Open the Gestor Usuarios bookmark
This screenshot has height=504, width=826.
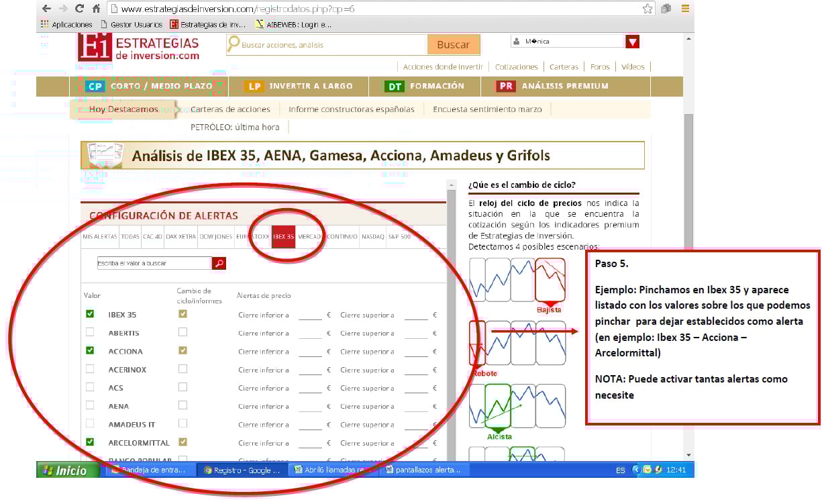point(131,24)
